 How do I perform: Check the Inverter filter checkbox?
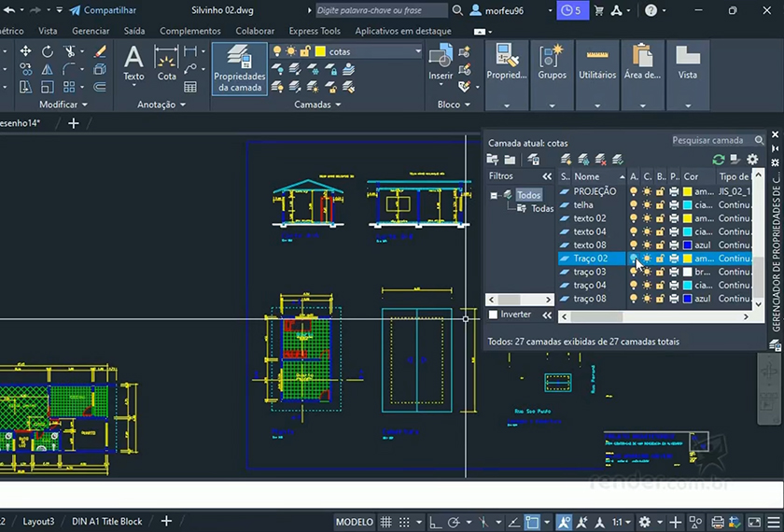[x=494, y=315]
